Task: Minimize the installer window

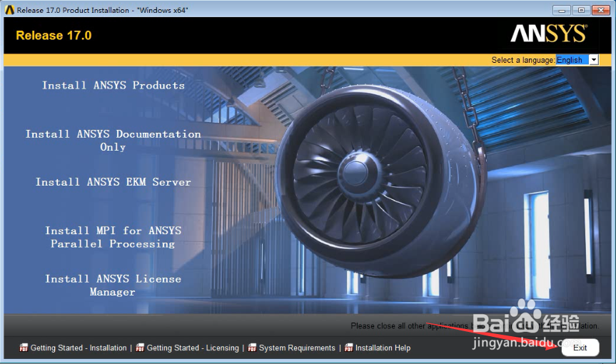Action: click(x=561, y=10)
